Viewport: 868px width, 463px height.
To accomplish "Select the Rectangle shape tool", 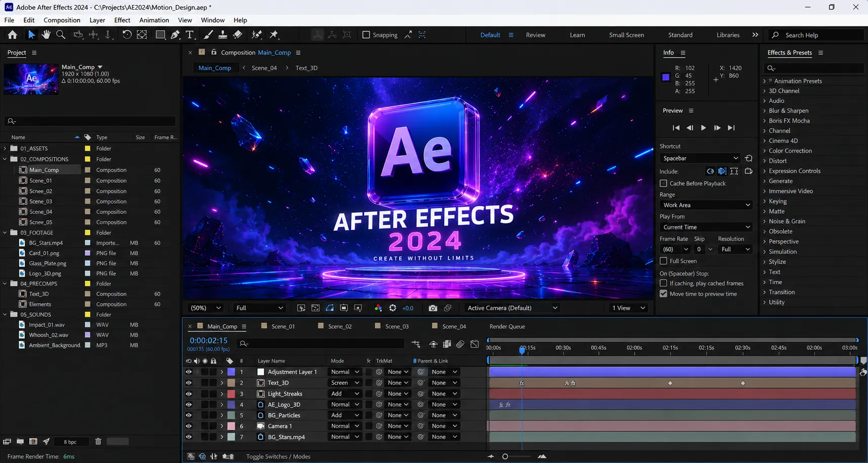I will click(160, 35).
